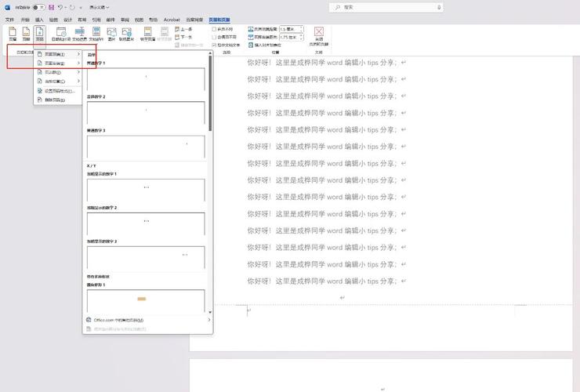Expand Office.com more page numbers arrow
The image size is (580, 392).
coord(208,320)
